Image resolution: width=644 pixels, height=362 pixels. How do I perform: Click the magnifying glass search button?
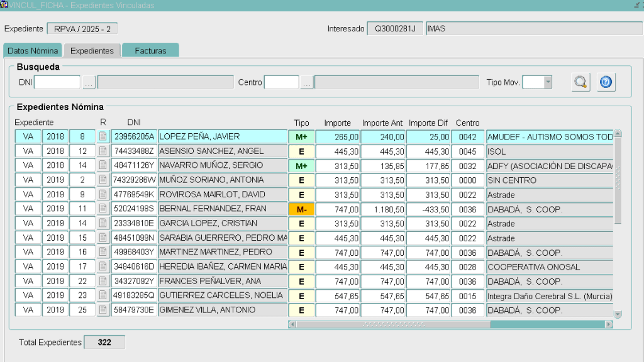[x=580, y=82]
